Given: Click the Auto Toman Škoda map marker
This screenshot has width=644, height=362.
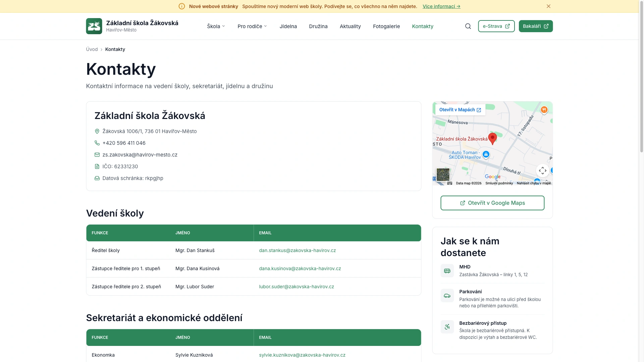Looking at the screenshot, I should [486, 154].
